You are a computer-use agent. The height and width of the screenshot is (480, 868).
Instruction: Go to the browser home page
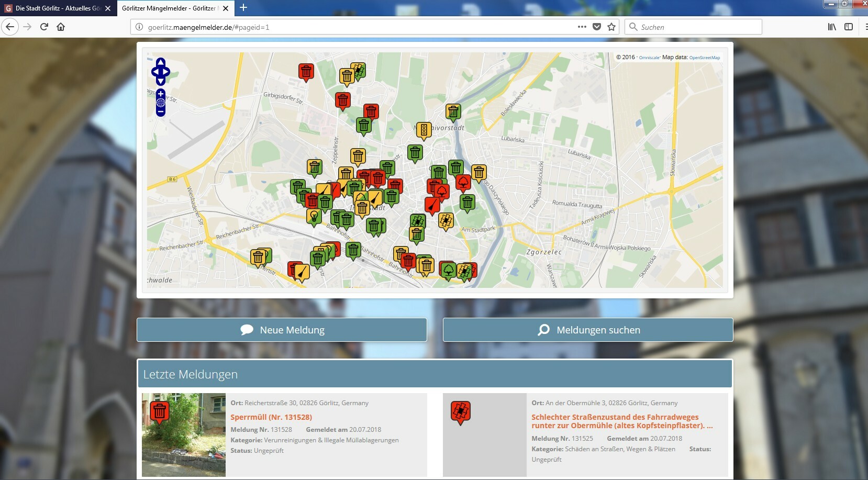pos(61,27)
